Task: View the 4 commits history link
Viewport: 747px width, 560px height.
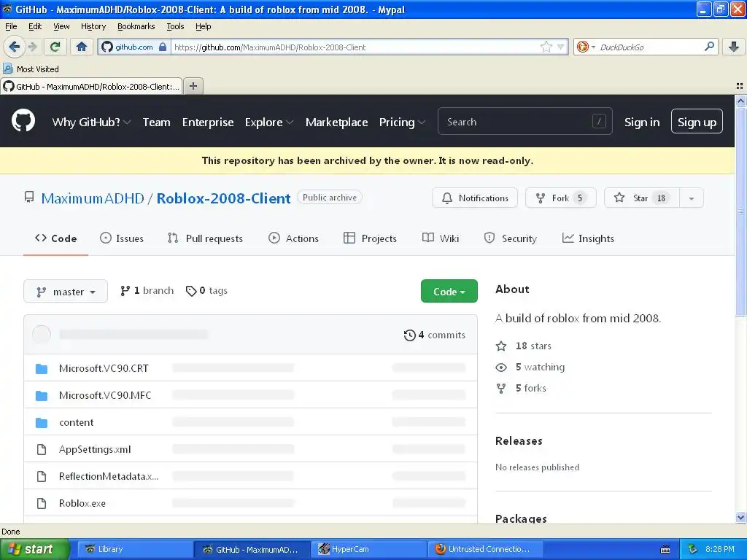Action: [x=434, y=335]
